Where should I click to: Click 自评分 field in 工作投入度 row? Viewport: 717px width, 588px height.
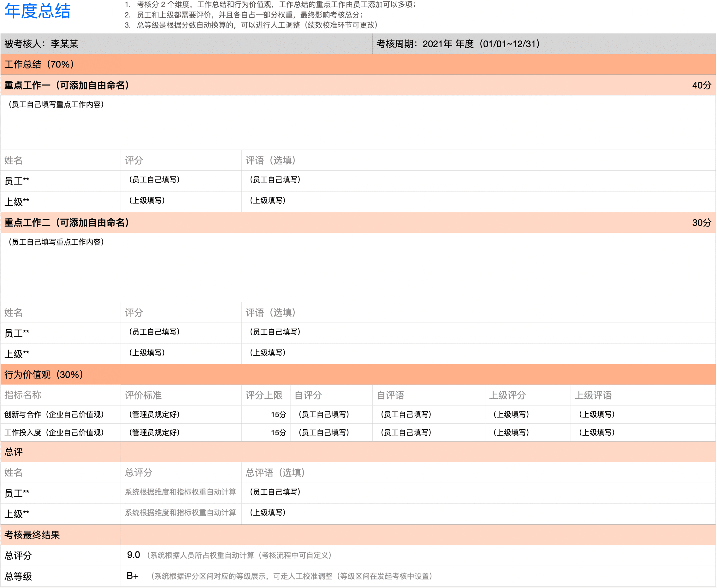coord(331,432)
